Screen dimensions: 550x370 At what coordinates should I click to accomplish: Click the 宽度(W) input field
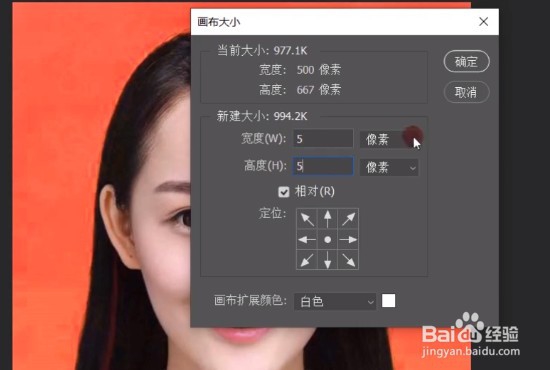[323, 139]
